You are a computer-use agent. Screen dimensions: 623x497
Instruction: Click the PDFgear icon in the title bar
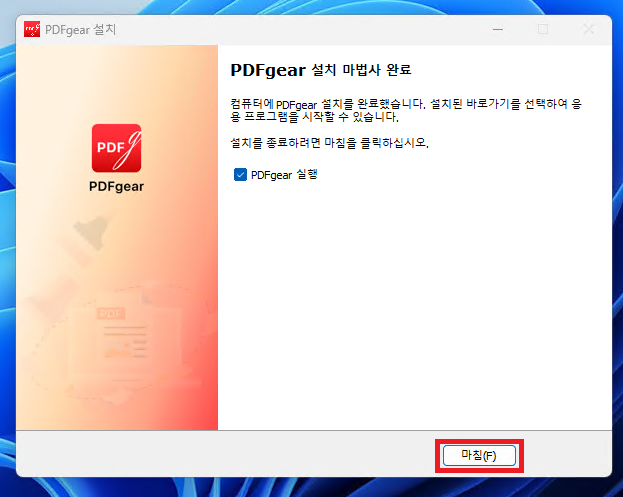click(x=32, y=29)
